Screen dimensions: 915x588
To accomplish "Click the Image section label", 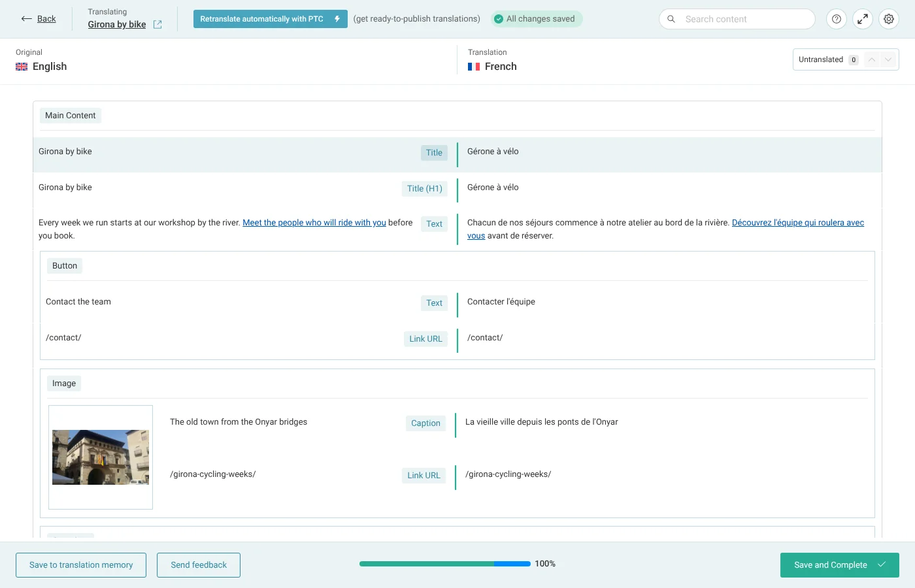I will click(x=64, y=384).
